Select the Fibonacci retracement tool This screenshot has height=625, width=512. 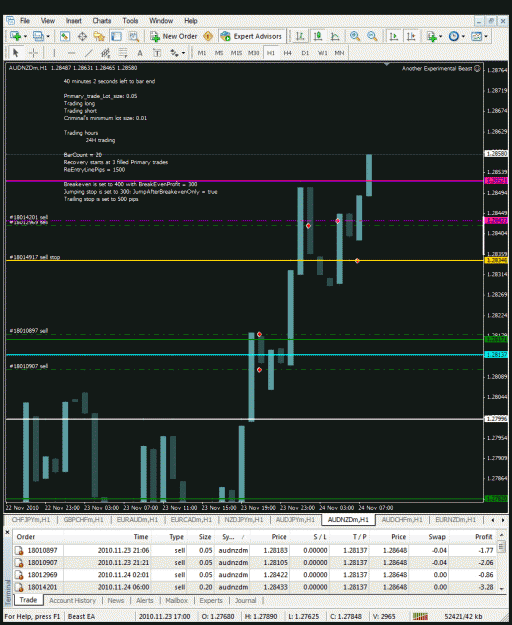(x=123, y=53)
